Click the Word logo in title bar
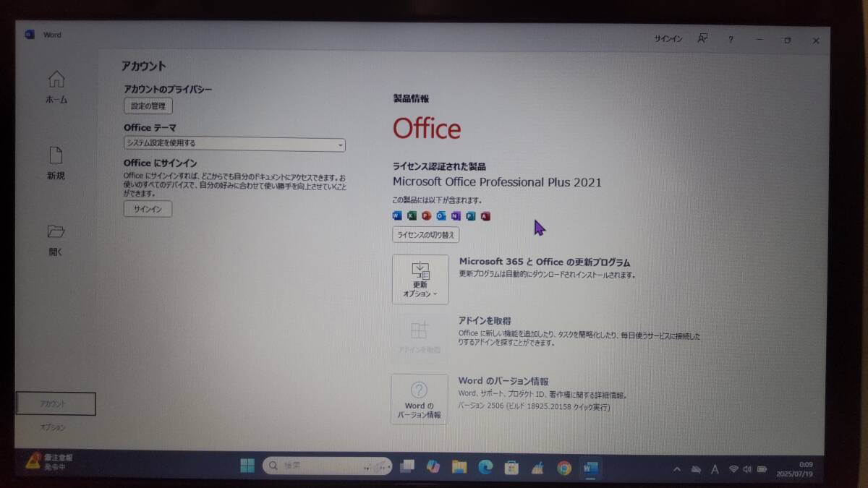 click(30, 34)
